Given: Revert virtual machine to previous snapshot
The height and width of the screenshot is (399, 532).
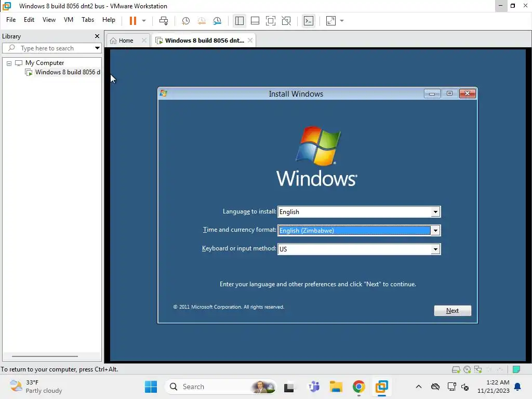Looking at the screenshot, I should 202,21.
